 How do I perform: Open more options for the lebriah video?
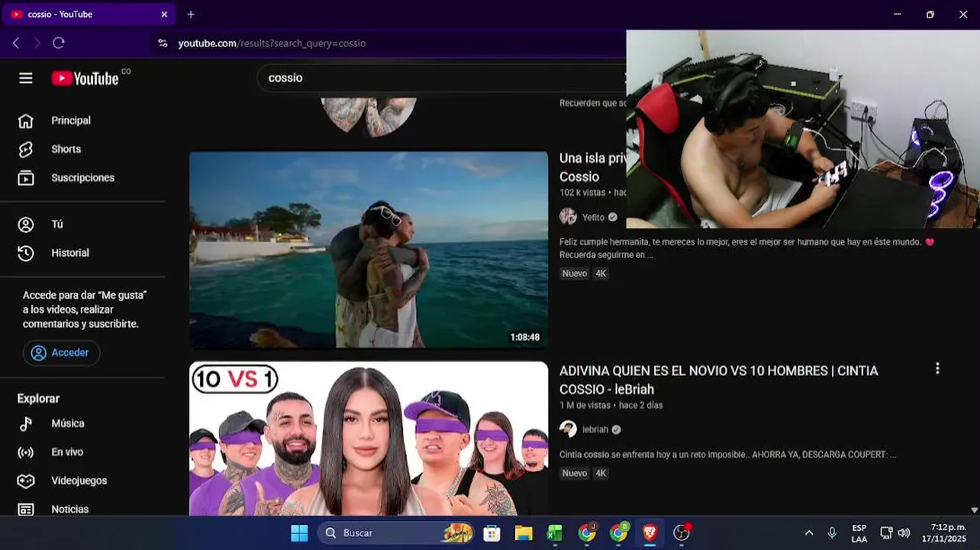pyautogui.click(x=937, y=368)
